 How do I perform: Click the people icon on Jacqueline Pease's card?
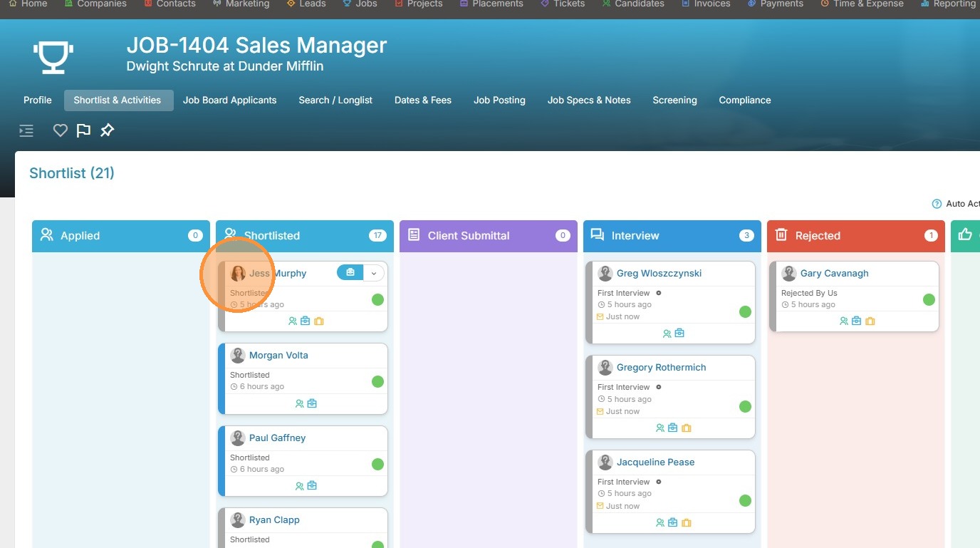[x=660, y=523]
